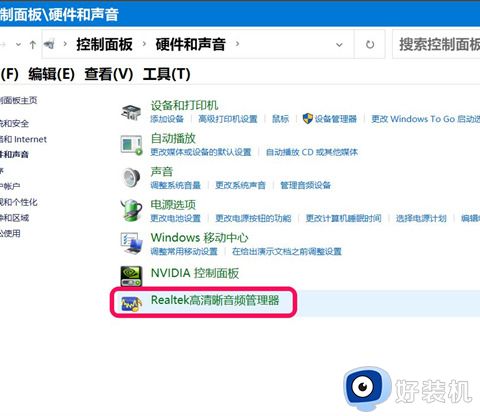
Task: Open the 编辑(E) menu
Action: tap(51, 74)
